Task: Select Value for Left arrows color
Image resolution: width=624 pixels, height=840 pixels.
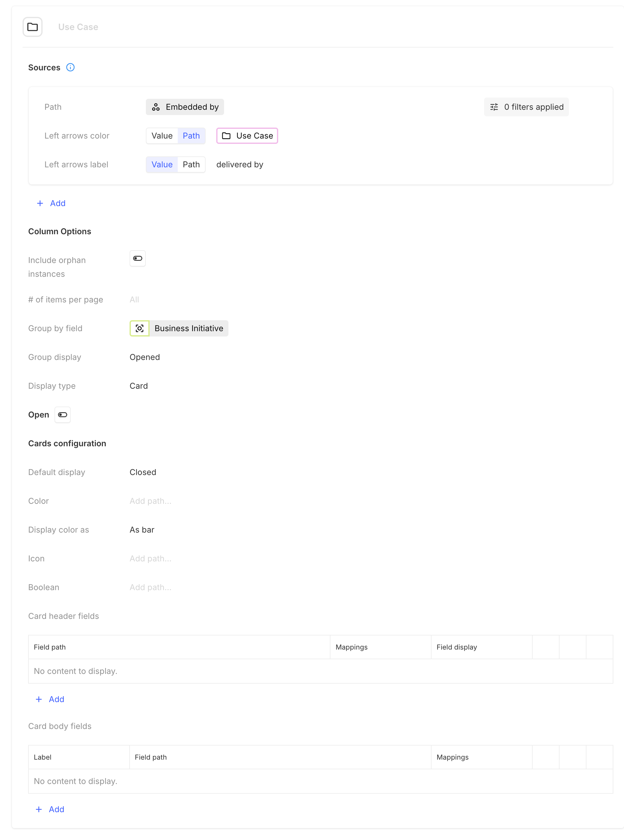Action: (x=162, y=136)
